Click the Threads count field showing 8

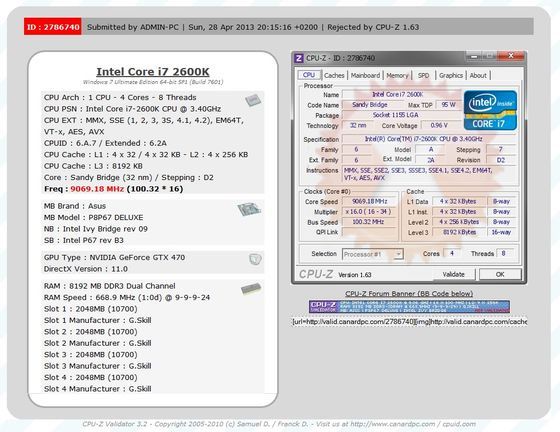pyautogui.click(x=504, y=253)
